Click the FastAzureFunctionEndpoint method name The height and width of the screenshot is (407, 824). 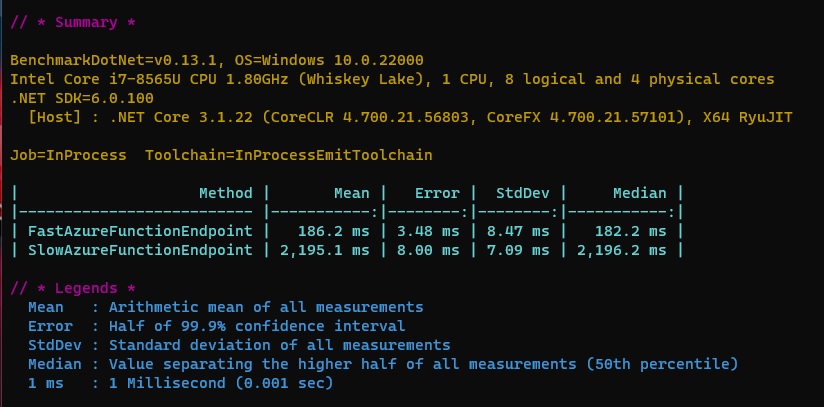point(140,231)
